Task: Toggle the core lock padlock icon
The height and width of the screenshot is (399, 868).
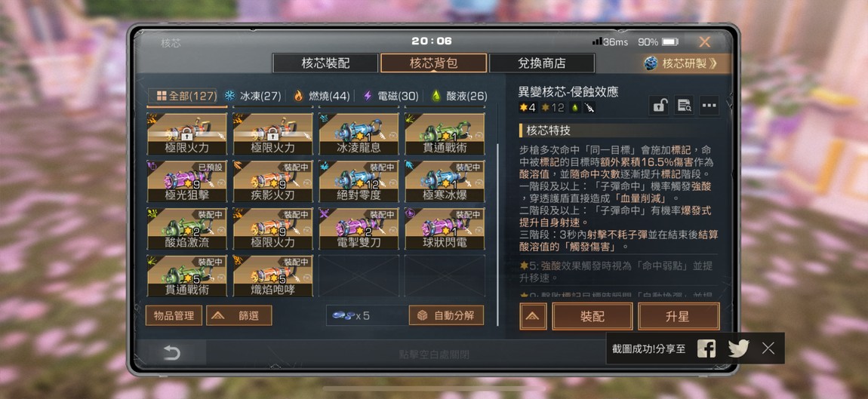Action: (x=659, y=105)
